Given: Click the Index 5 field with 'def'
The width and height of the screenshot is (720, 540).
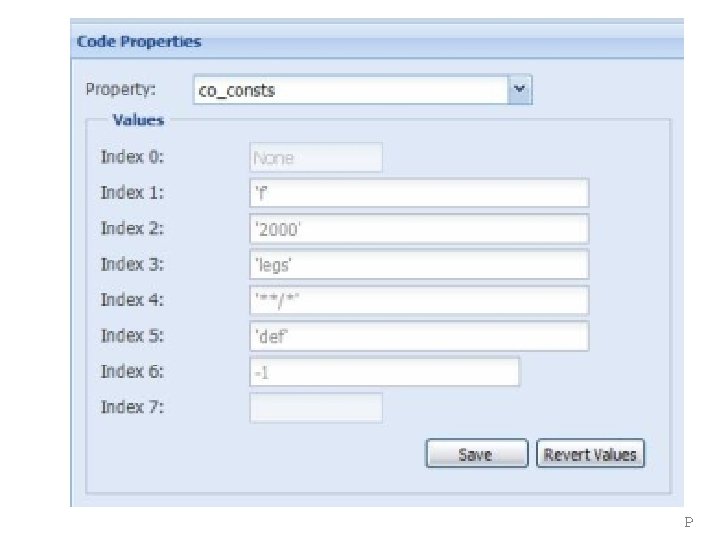Looking at the screenshot, I should pyautogui.click(x=418, y=336).
